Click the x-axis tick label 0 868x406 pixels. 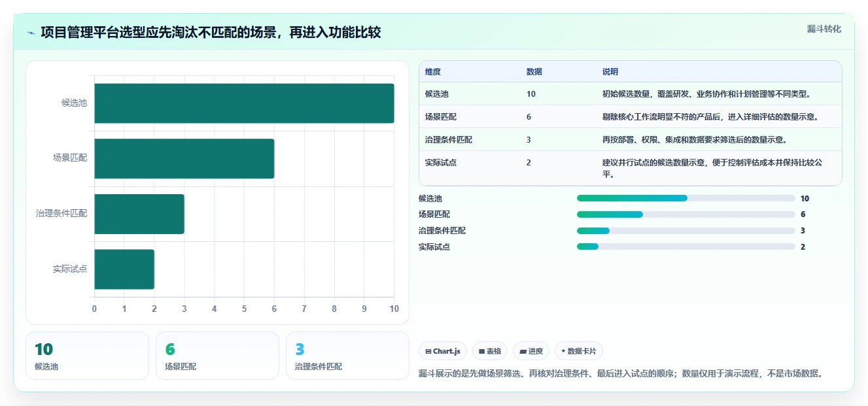(94, 309)
